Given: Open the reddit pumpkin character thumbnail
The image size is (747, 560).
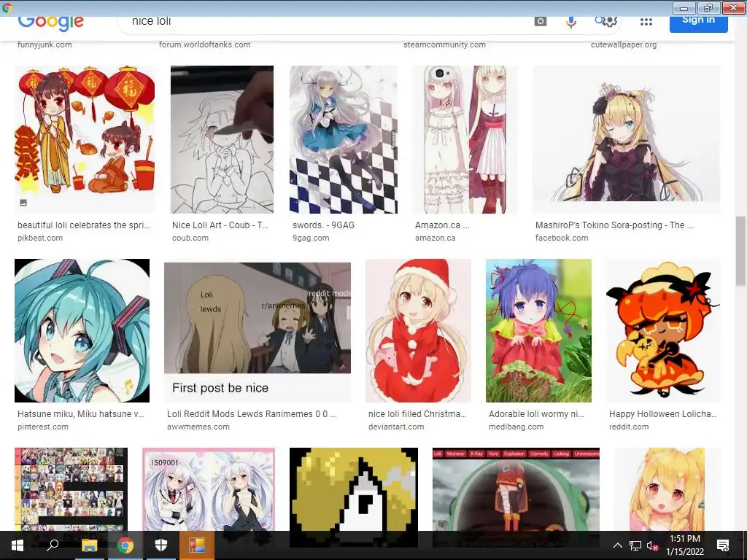Looking at the screenshot, I should click(x=663, y=330).
